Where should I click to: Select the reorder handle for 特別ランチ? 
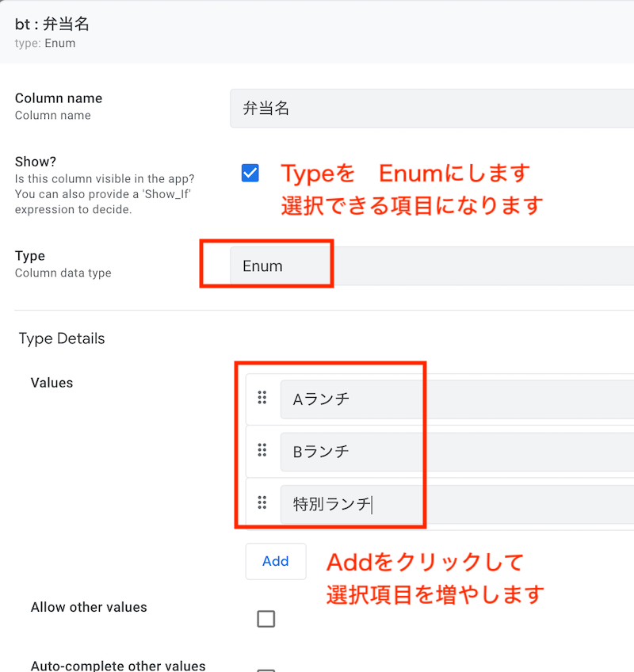point(262,502)
